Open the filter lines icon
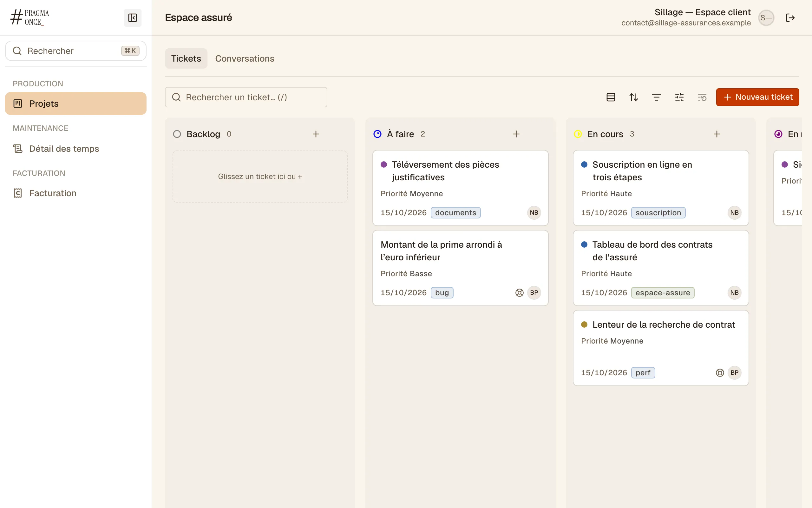The width and height of the screenshot is (812, 508). coord(656,97)
